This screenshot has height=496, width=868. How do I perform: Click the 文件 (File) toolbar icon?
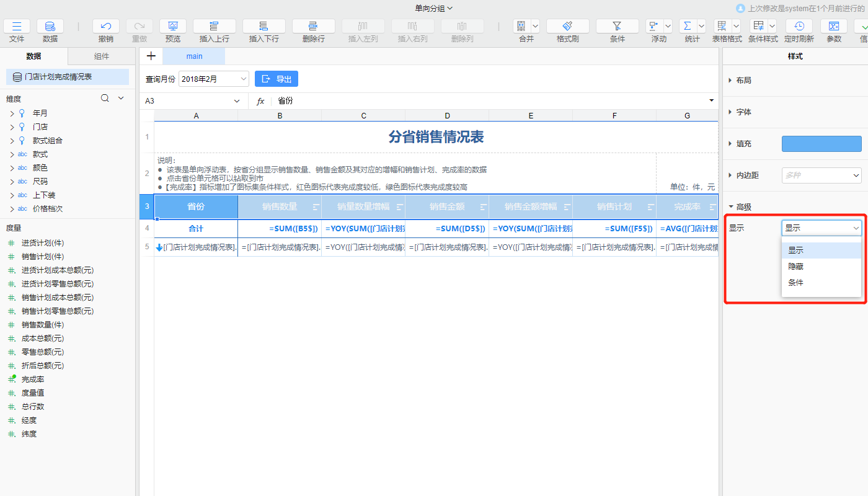(17, 26)
